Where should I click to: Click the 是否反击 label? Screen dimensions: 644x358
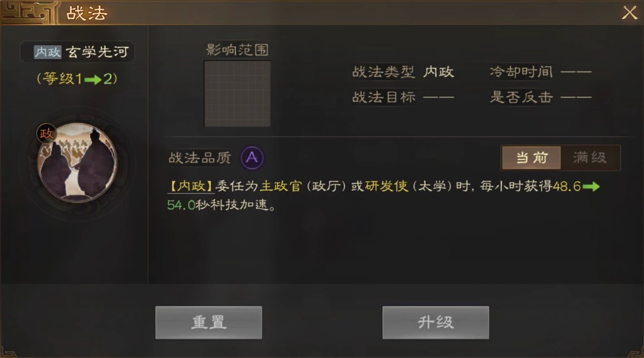click(x=521, y=97)
